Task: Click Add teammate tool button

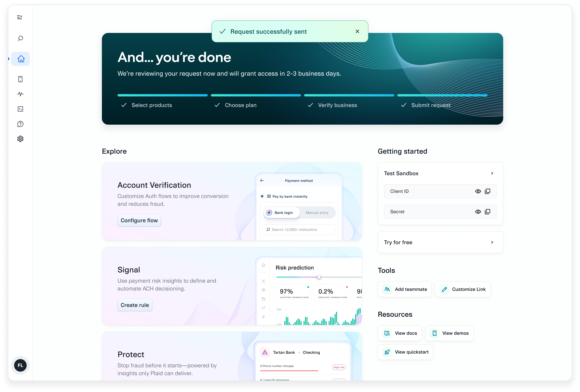Action: click(x=405, y=289)
